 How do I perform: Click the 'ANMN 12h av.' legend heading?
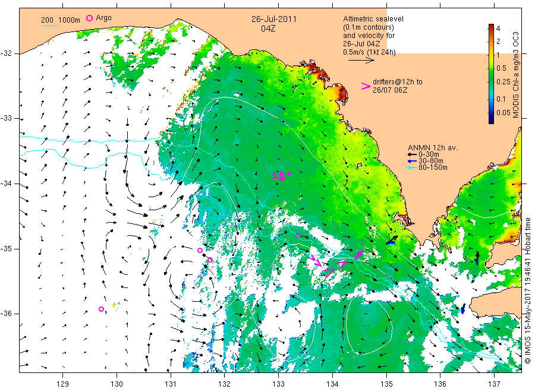coord(433,148)
